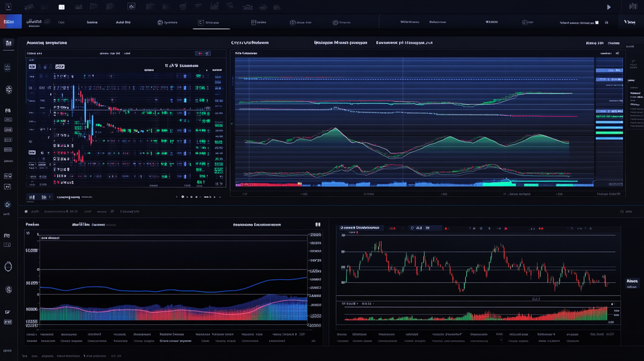Screen dimensions: 644x361
Task: Click the monitor icon in top toolbar center
Action: (132, 6)
